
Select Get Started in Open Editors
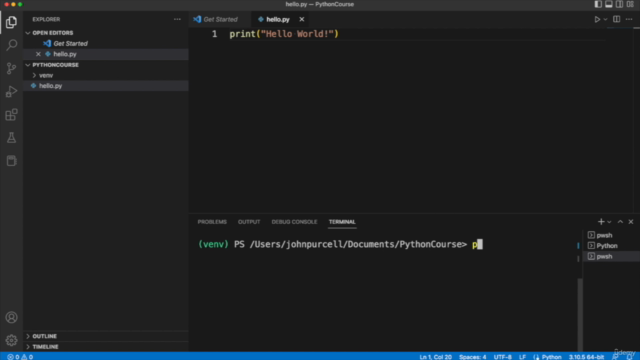point(106,43)
